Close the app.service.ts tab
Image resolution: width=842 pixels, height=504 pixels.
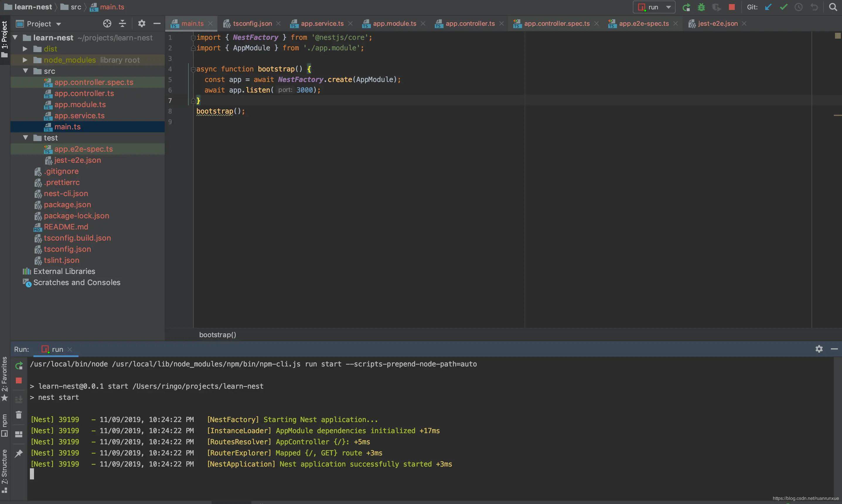point(350,23)
